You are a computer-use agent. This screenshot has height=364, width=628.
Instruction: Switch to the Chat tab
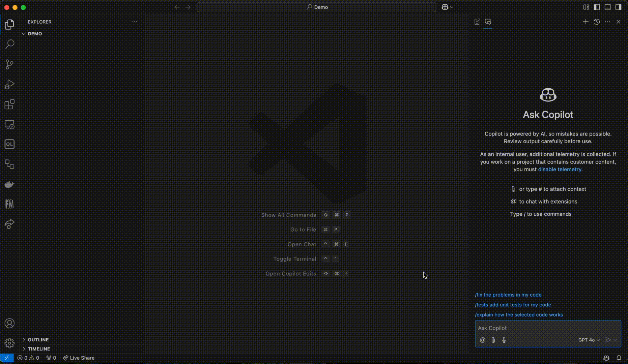coord(488,22)
